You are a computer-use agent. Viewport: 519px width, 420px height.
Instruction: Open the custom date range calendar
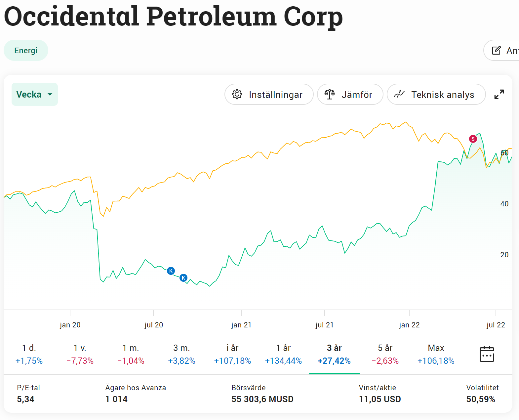coord(487,354)
